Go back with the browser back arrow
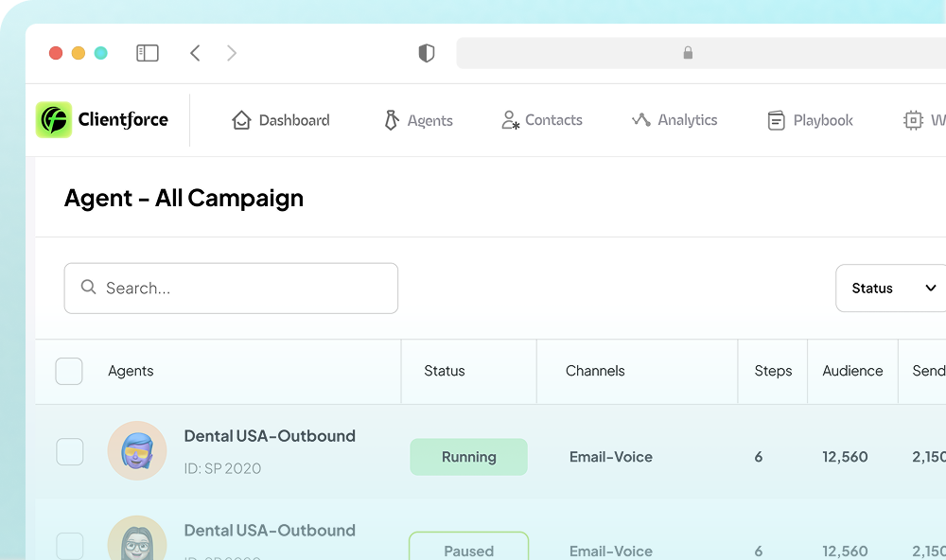946x560 pixels. click(x=195, y=53)
